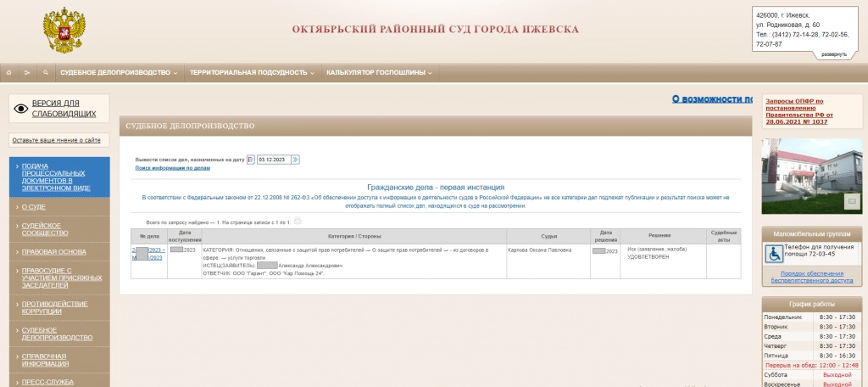Screen dimensions: 868x387
Task: Open the case number link in table
Action: click(148, 254)
